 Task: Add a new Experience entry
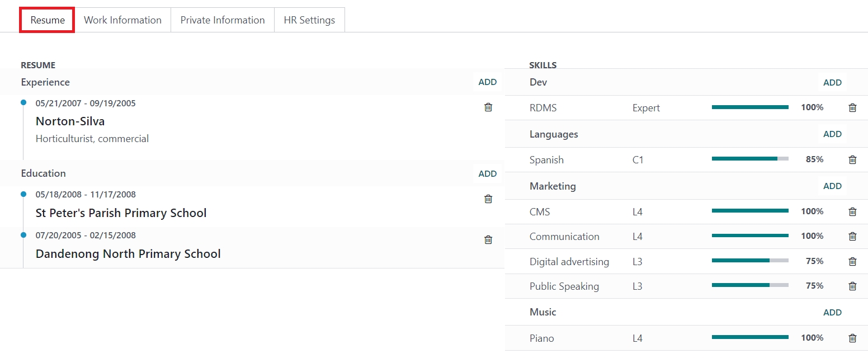[x=487, y=82]
